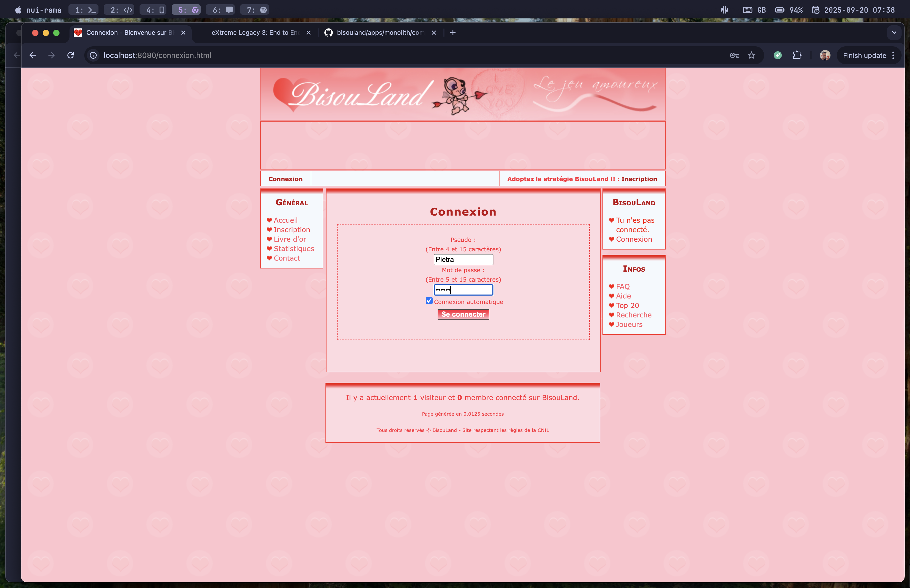The width and height of the screenshot is (910, 588).
Task: Open the Joueurs link
Action: 629,325
